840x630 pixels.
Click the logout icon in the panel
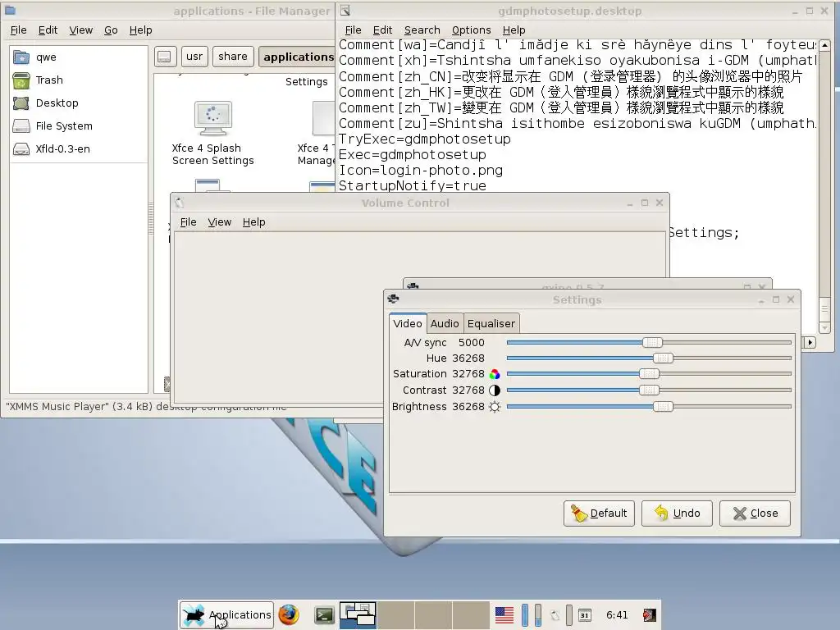(650, 615)
